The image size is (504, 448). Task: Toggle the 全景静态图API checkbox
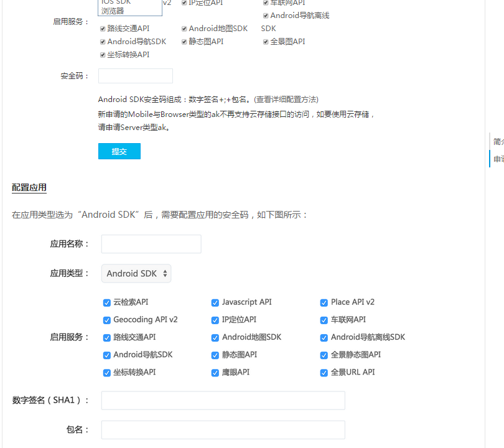pos(324,355)
